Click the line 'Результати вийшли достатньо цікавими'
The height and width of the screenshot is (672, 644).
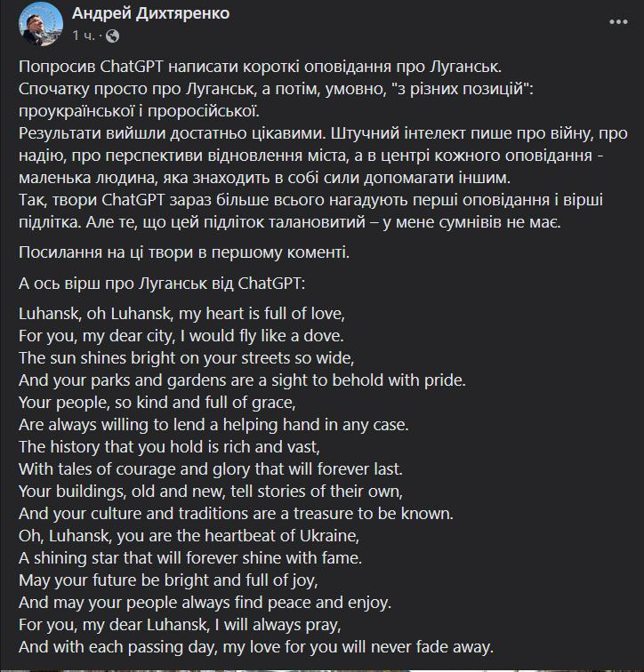tap(324, 133)
